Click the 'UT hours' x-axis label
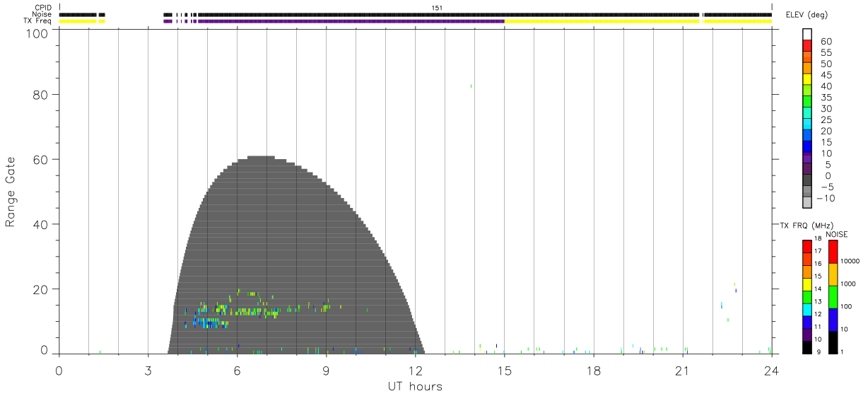This screenshot has width=868, height=401. pos(415,387)
